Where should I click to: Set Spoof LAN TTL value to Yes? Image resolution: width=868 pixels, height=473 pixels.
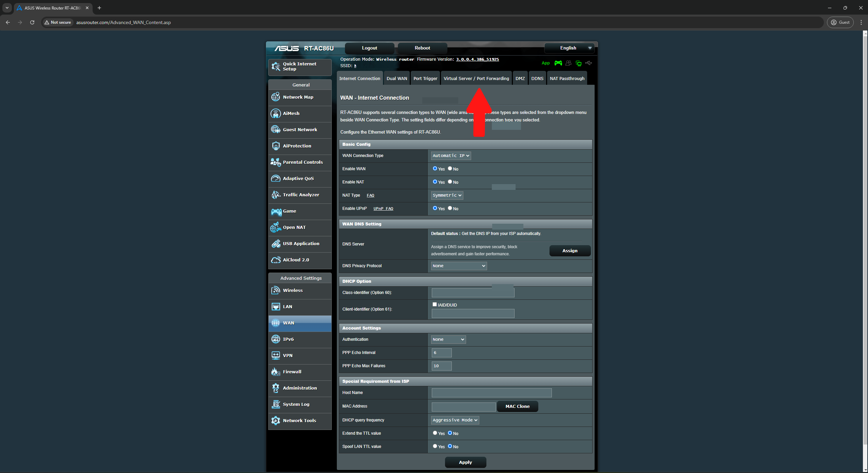click(435, 446)
